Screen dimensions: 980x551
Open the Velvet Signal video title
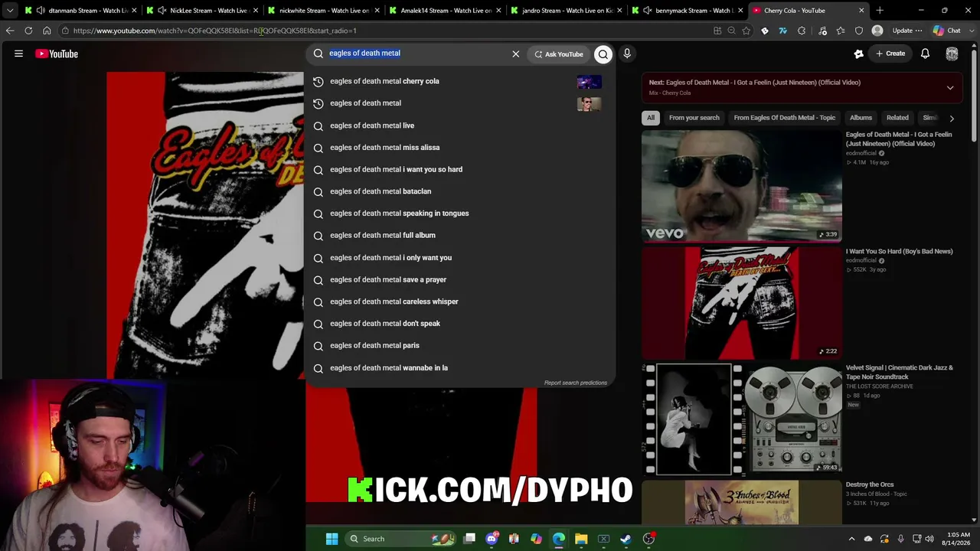point(900,372)
